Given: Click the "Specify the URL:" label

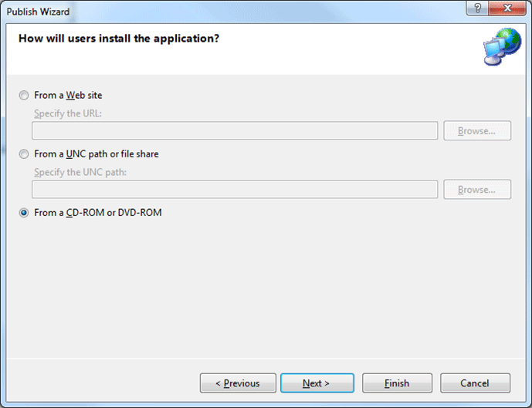Looking at the screenshot, I should pos(68,114).
